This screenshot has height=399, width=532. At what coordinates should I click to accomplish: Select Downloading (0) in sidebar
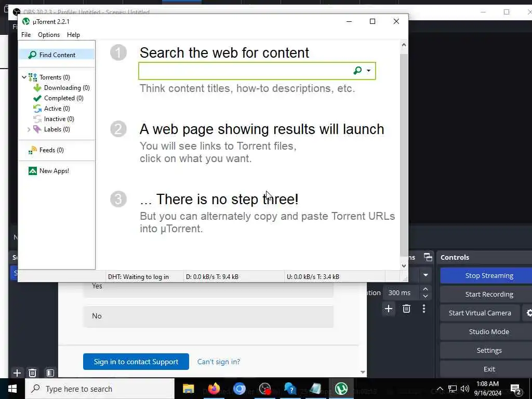pyautogui.click(x=67, y=87)
